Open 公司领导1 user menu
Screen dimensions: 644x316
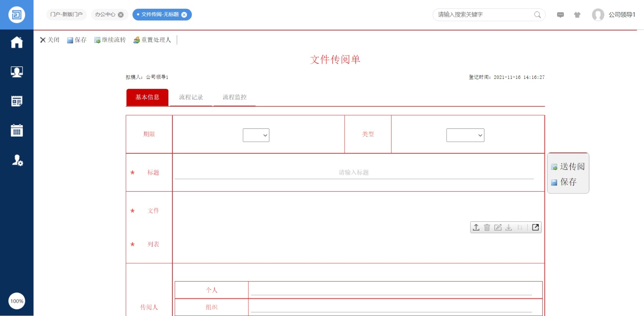(x=622, y=15)
